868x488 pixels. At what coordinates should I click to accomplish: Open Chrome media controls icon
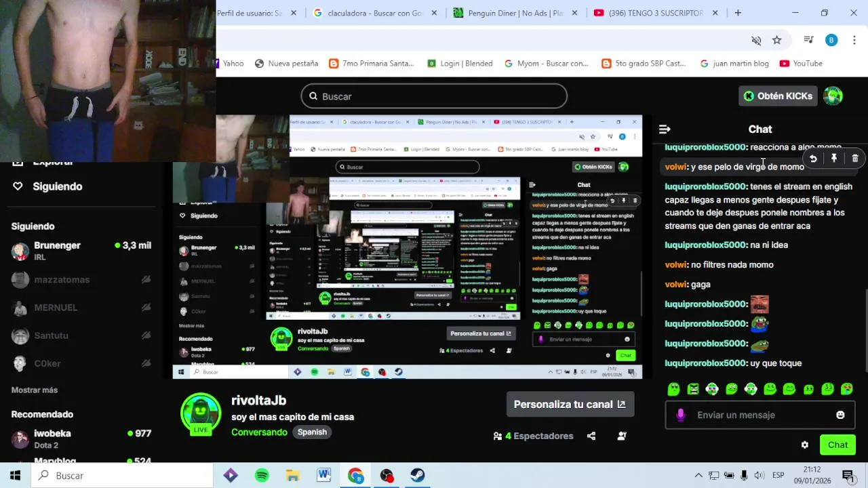coord(808,40)
